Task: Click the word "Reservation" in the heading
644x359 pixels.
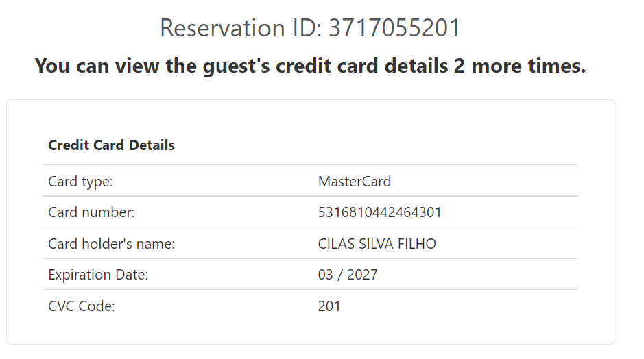Action: tap(217, 28)
